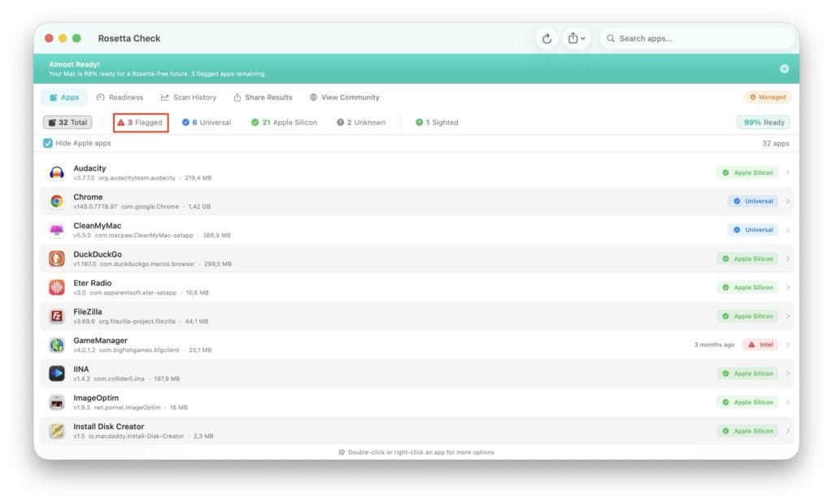
Task: Expand the Eter Radio row chevron
Action: click(787, 287)
